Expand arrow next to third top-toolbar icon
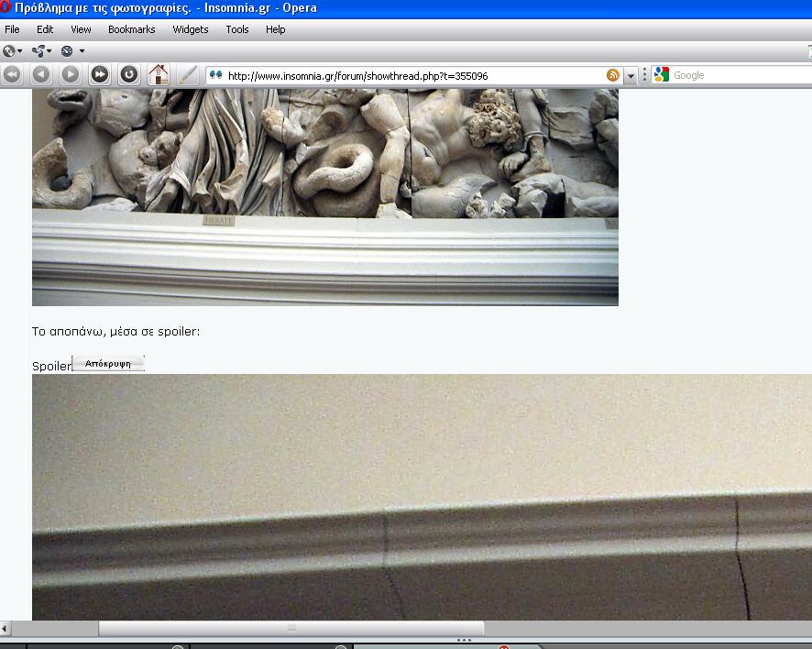Screen dimensions: 812x649 click(x=82, y=50)
